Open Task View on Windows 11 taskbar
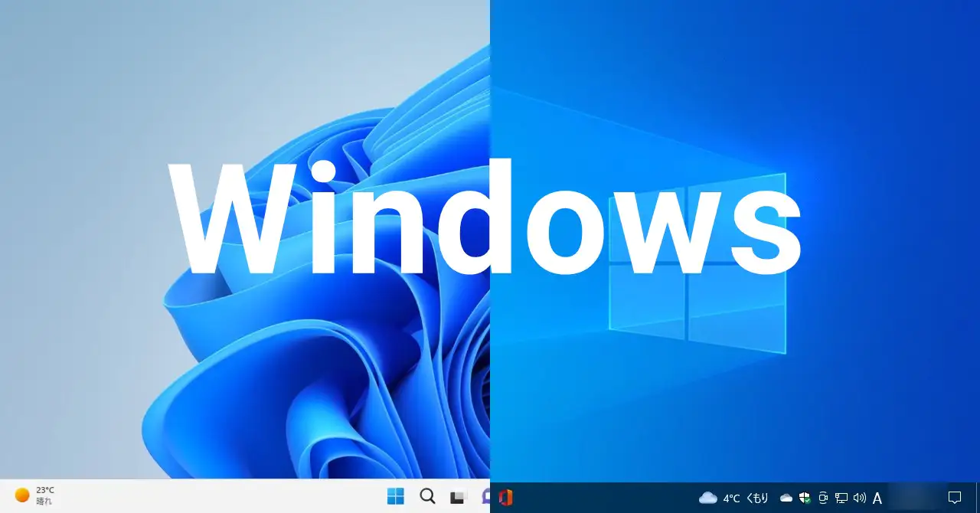 (458, 497)
